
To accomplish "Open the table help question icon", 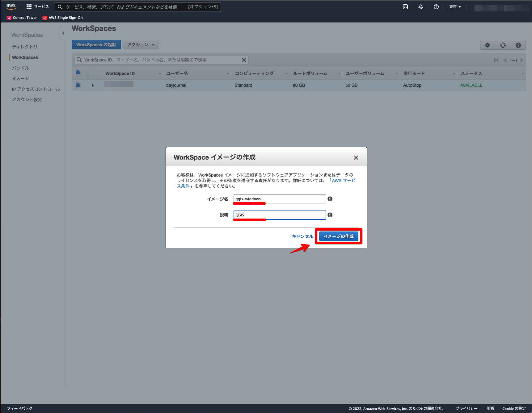I will tap(518, 45).
